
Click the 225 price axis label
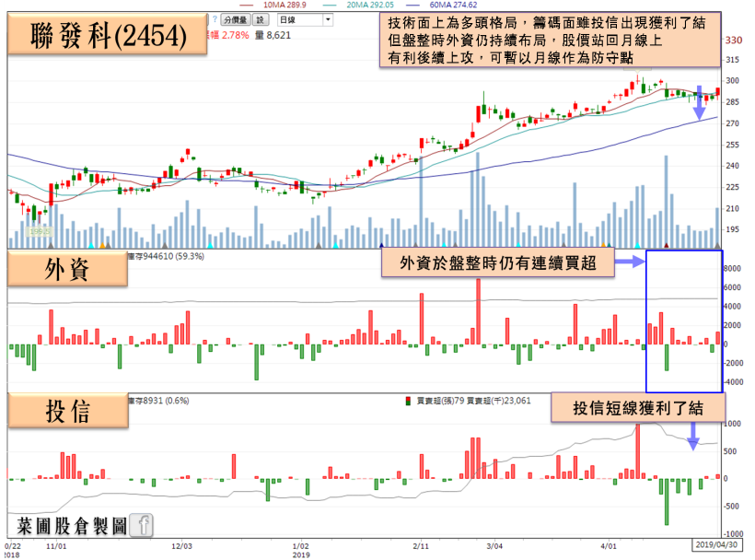(x=732, y=187)
